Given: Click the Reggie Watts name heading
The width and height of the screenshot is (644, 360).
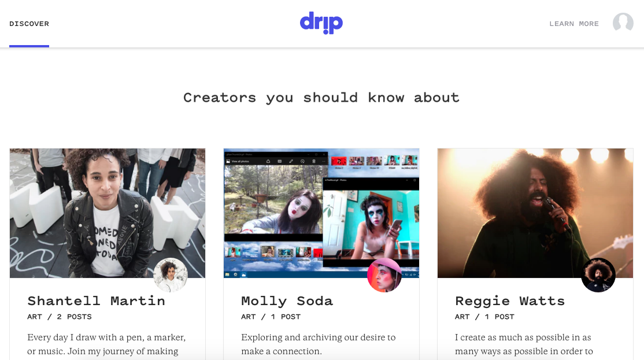Looking at the screenshot, I should [x=510, y=301].
